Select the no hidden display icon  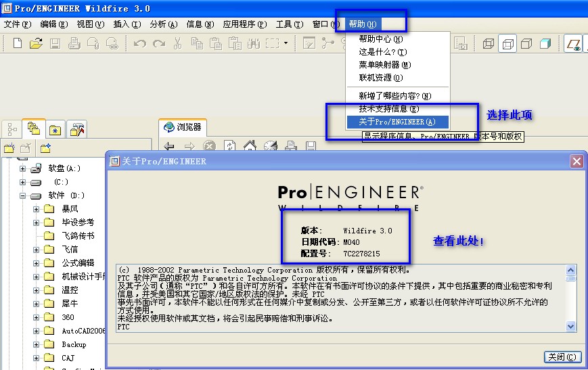click(x=526, y=43)
